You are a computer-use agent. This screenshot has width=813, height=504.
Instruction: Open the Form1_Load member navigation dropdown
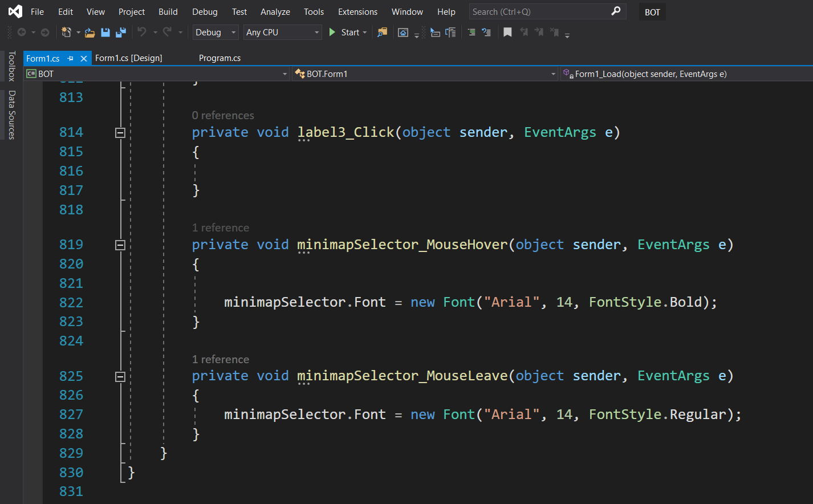click(686, 74)
